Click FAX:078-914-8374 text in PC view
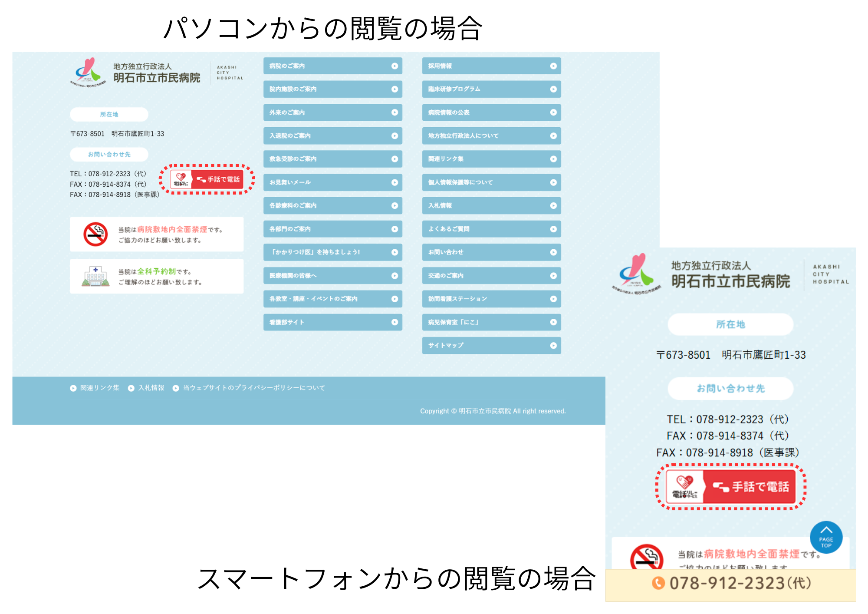The image size is (868, 614). tap(108, 185)
